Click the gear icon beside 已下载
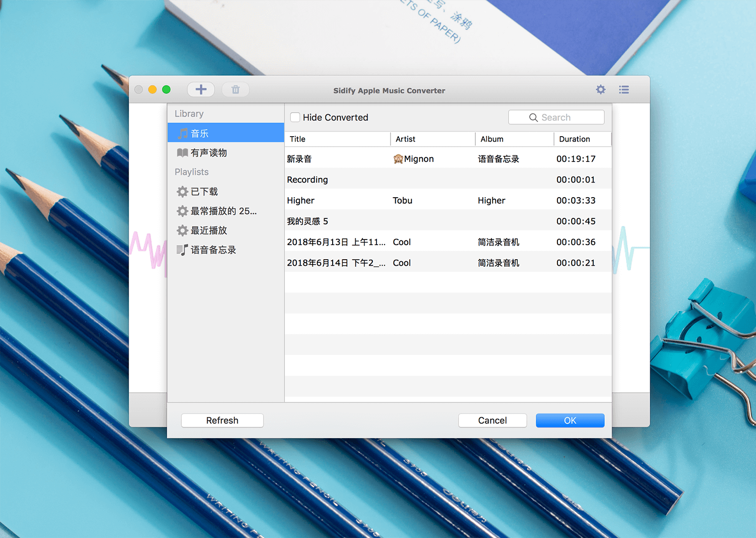Screen dimensions: 756x538 pyautogui.click(x=182, y=192)
